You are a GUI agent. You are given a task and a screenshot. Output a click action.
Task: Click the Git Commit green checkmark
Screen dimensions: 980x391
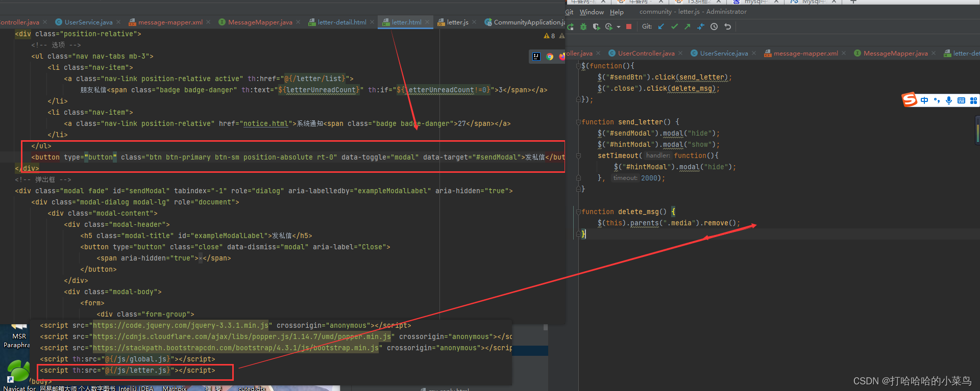point(674,27)
